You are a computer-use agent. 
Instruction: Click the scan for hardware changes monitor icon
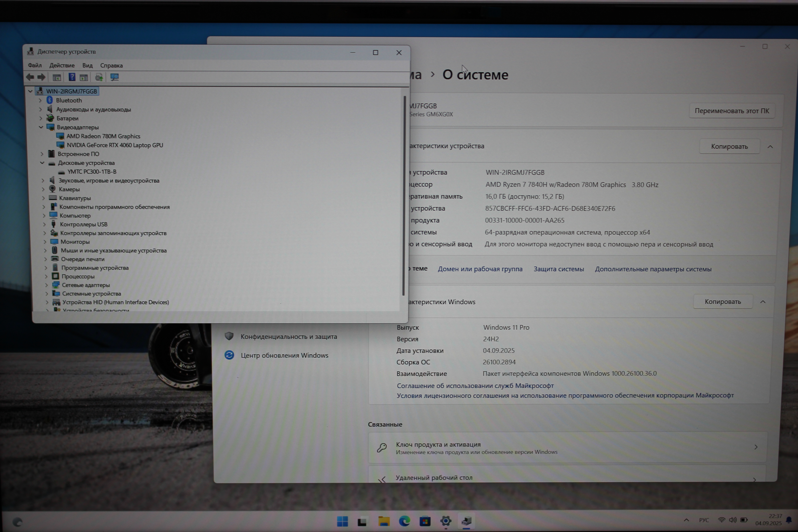coord(114,77)
